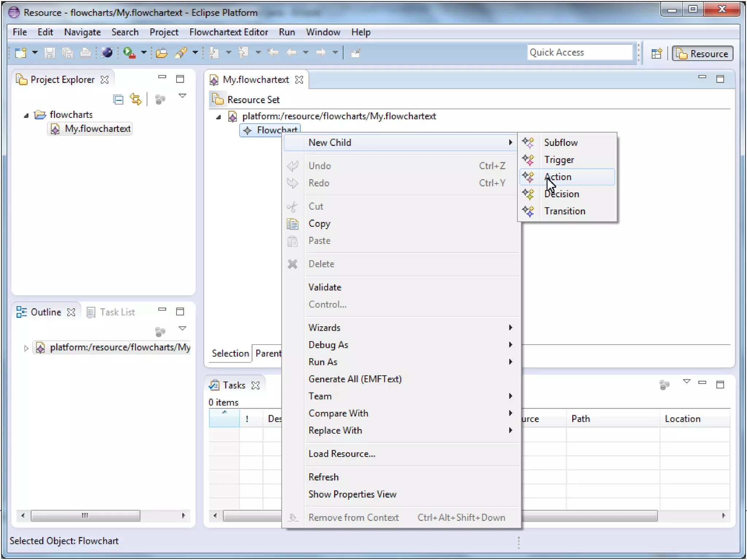Toggle Link with Editor in Project Explorer
The height and width of the screenshot is (560, 747).
tap(136, 99)
